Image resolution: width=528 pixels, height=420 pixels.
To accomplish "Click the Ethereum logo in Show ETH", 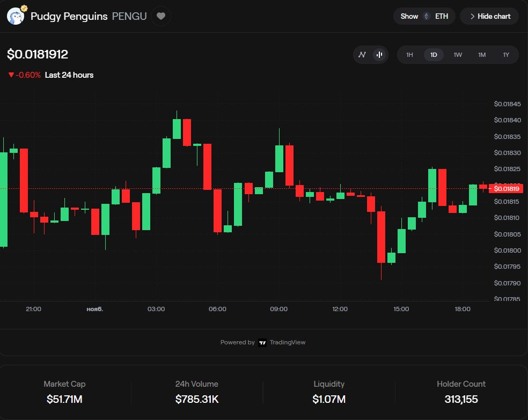I will tap(426, 16).
